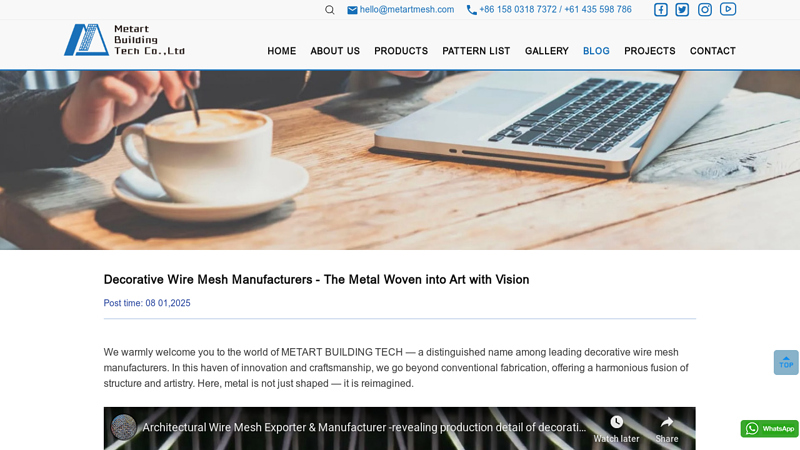The width and height of the screenshot is (800, 450).
Task: Click the Facebook icon in header
Action: pyautogui.click(x=661, y=10)
